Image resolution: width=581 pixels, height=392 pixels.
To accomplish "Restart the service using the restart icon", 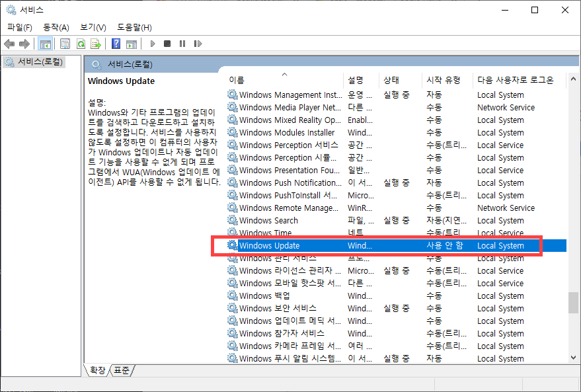I will pyautogui.click(x=198, y=44).
